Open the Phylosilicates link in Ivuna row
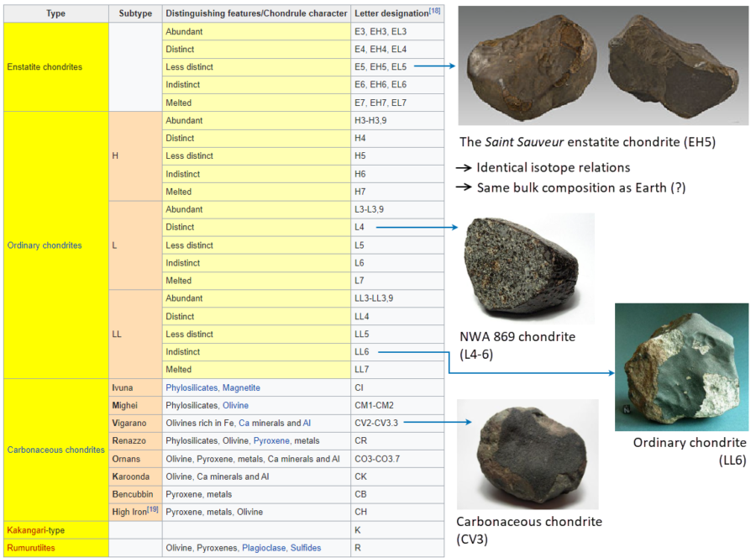 point(191,387)
